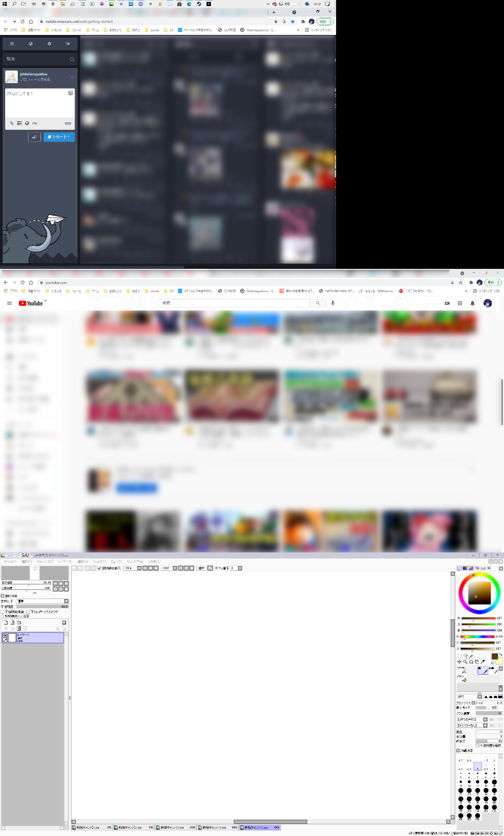Image resolution: width=504 pixels, height=836 pixels.
Task: Expand the Mastodon profile chevron
Action: [x=72, y=77]
